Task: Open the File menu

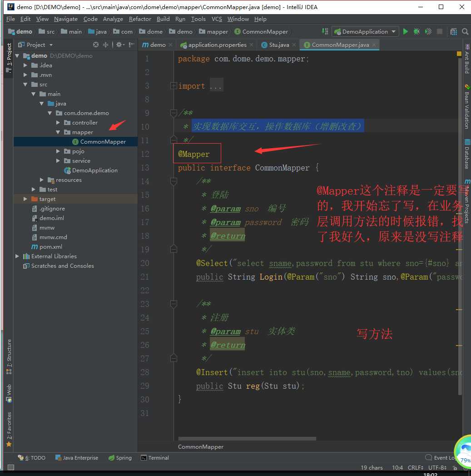Action: [x=10, y=19]
